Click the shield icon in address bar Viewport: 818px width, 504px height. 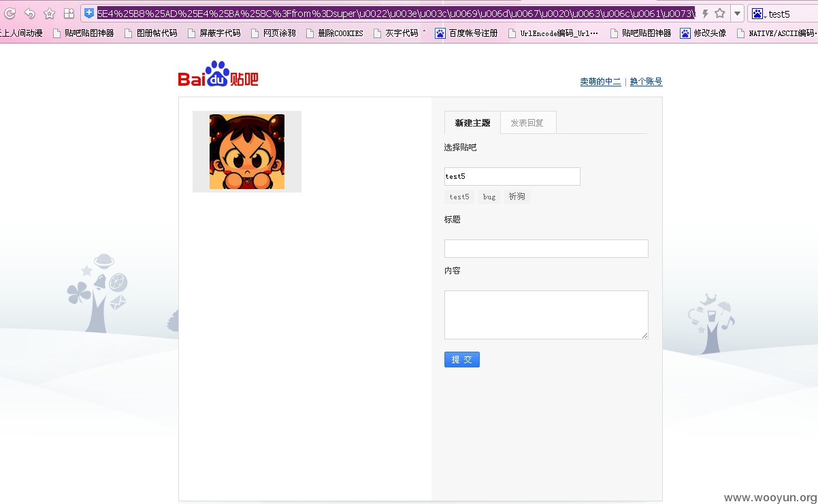click(x=89, y=13)
